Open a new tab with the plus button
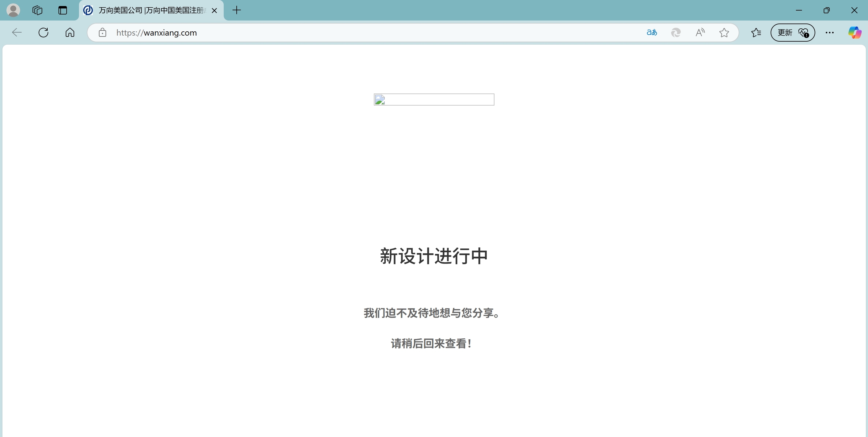 point(237,10)
